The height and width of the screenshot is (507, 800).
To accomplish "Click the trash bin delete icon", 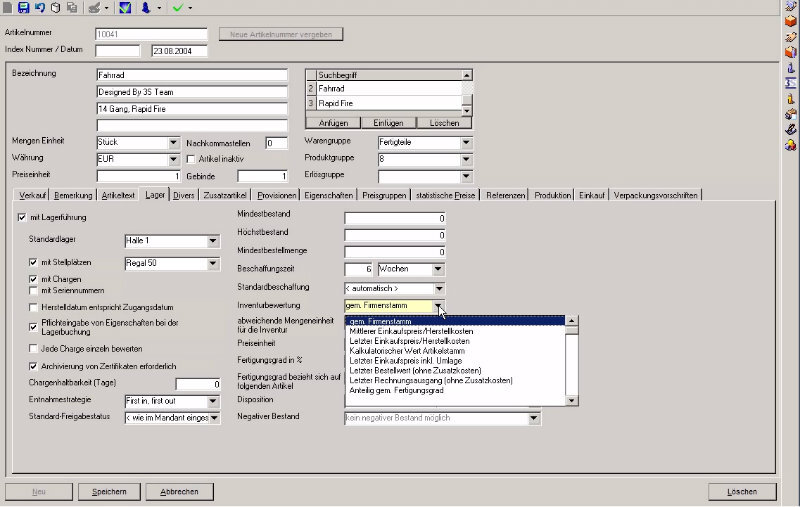I will [x=55, y=7].
